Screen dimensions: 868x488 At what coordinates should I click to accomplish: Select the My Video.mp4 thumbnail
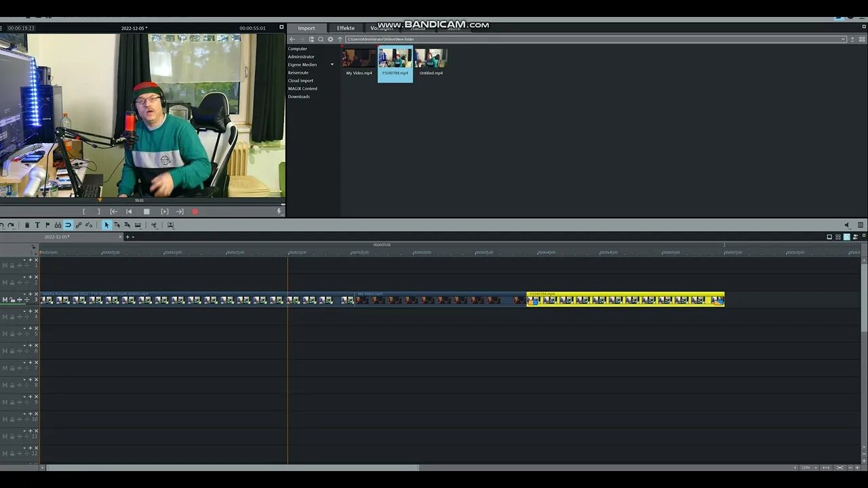(359, 58)
